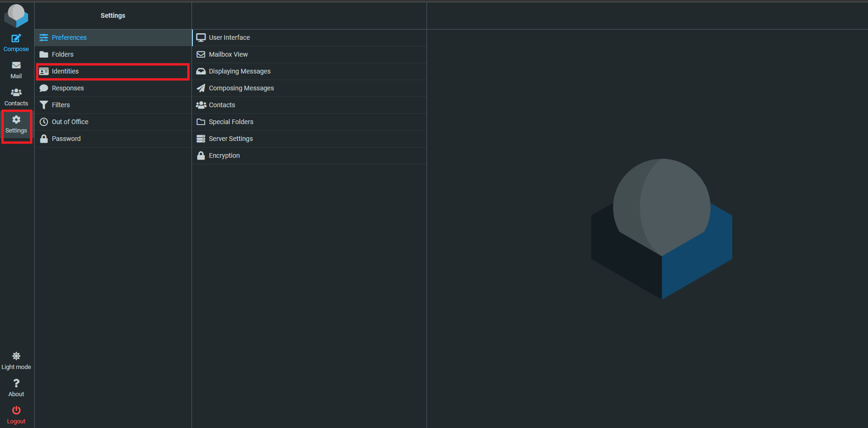
Task: Open the Password settings section
Action: click(66, 139)
